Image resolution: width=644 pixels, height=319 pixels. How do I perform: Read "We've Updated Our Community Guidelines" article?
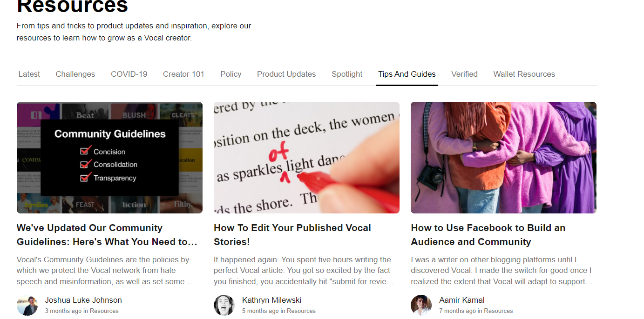click(107, 235)
